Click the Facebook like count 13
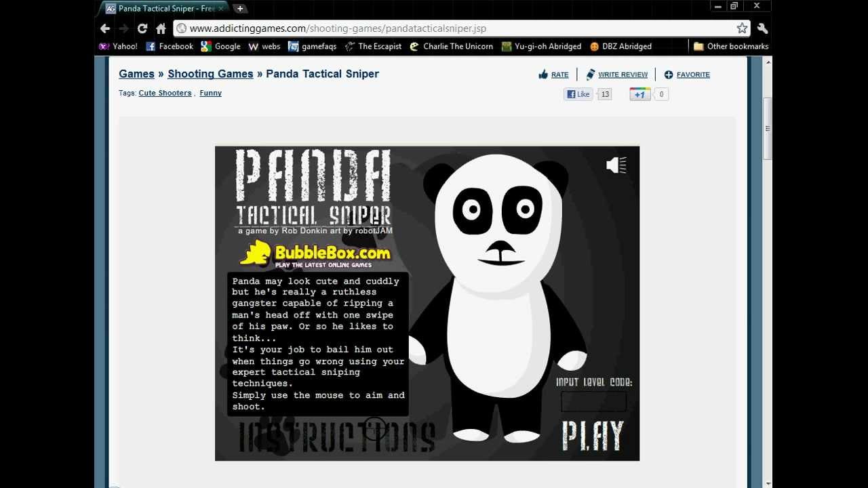The image size is (868, 488). 605,94
